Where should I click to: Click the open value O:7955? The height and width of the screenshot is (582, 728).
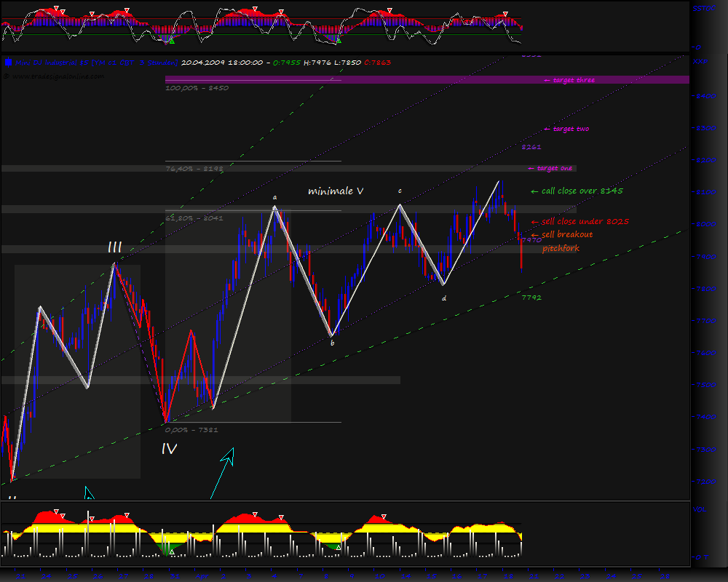pos(286,62)
